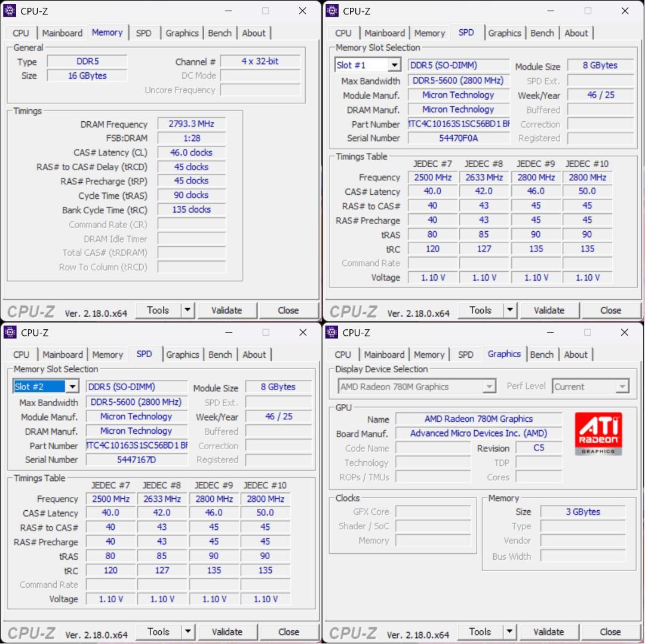Open Tools dropdown arrow in Graphics window
645x644 pixels.
[x=509, y=631]
